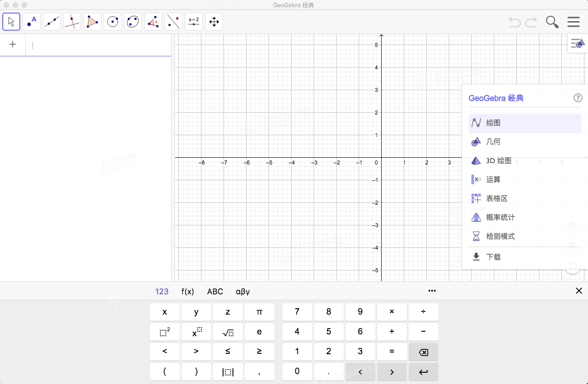Screen dimensions: 588x384
Task: Select the Slider a=2 tool
Action: [x=194, y=22]
